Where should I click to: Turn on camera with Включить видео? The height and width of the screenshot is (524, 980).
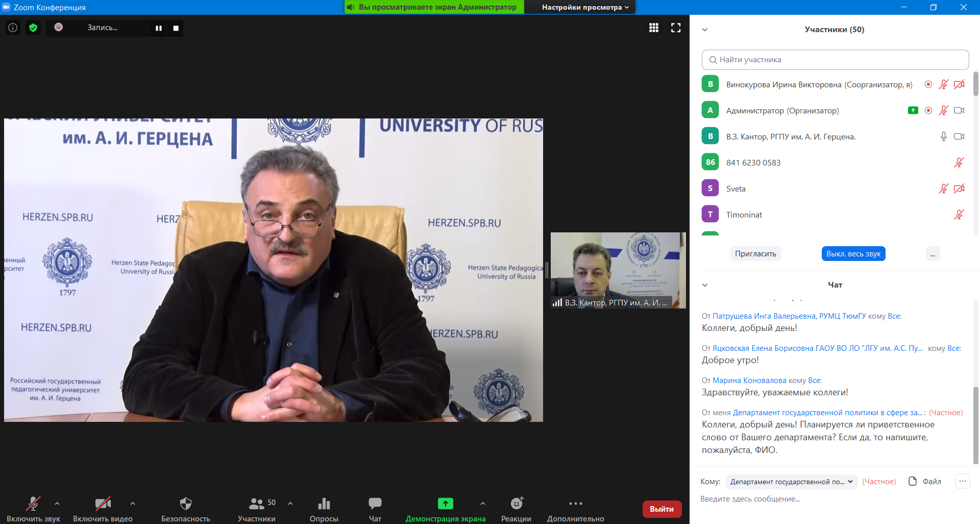pyautogui.click(x=103, y=509)
